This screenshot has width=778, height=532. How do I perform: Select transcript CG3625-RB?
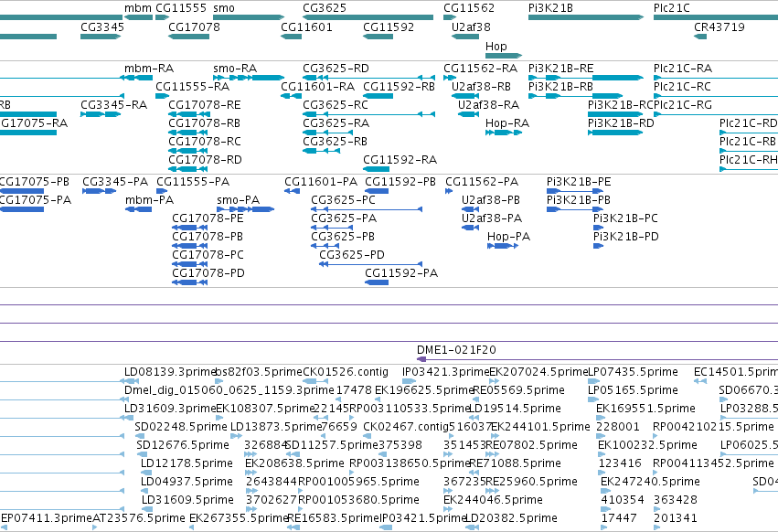322,151
